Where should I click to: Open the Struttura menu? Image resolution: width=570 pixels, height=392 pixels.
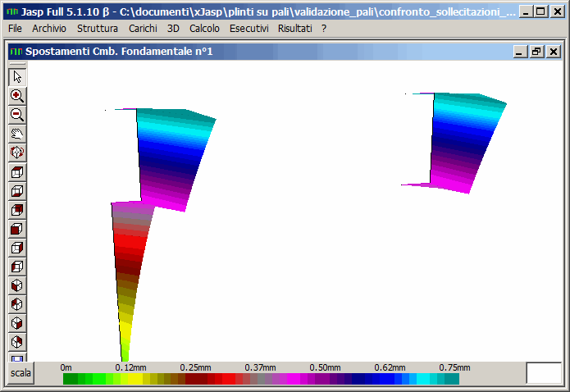coord(98,29)
